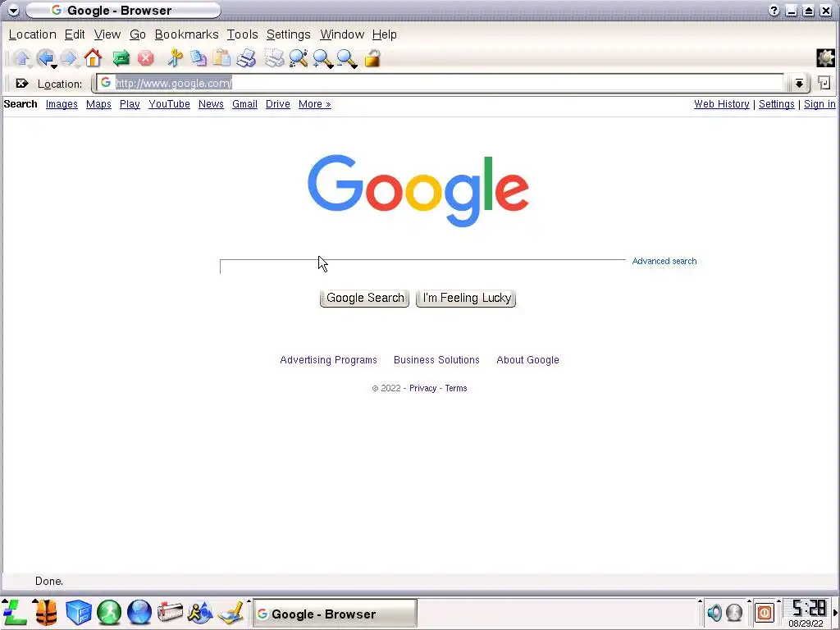840x630 pixels.
Task: Print frame with the dashed printer icon
Action: [274, 58]
